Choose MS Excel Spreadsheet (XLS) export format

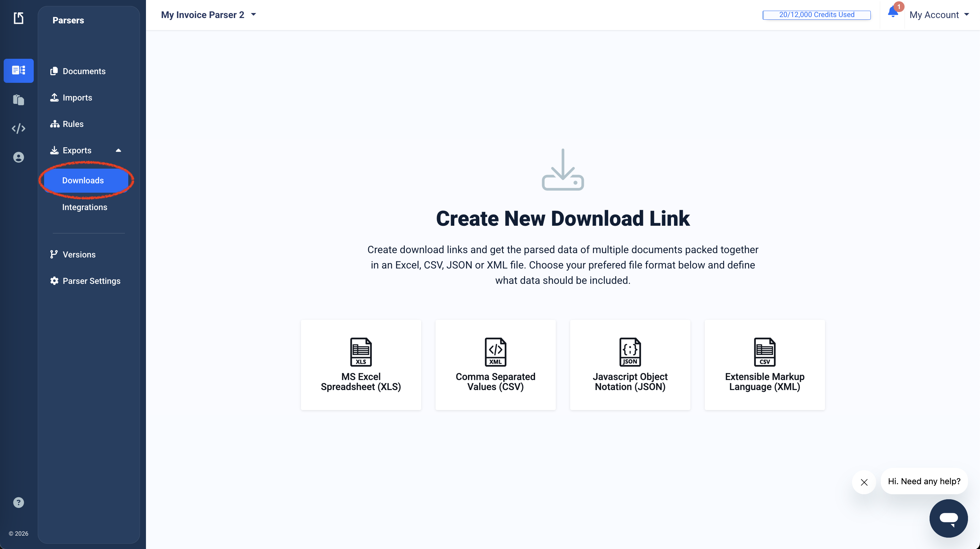361,365
